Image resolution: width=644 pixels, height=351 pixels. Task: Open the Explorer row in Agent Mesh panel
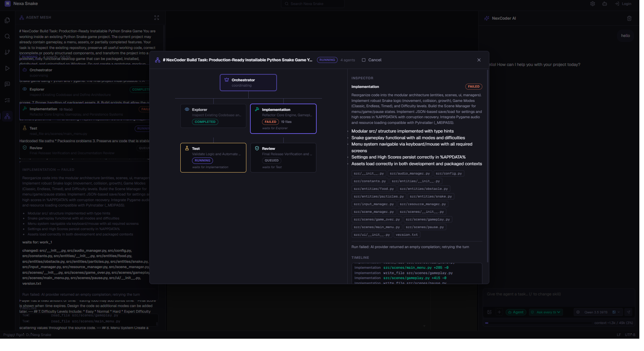[85, 92]
